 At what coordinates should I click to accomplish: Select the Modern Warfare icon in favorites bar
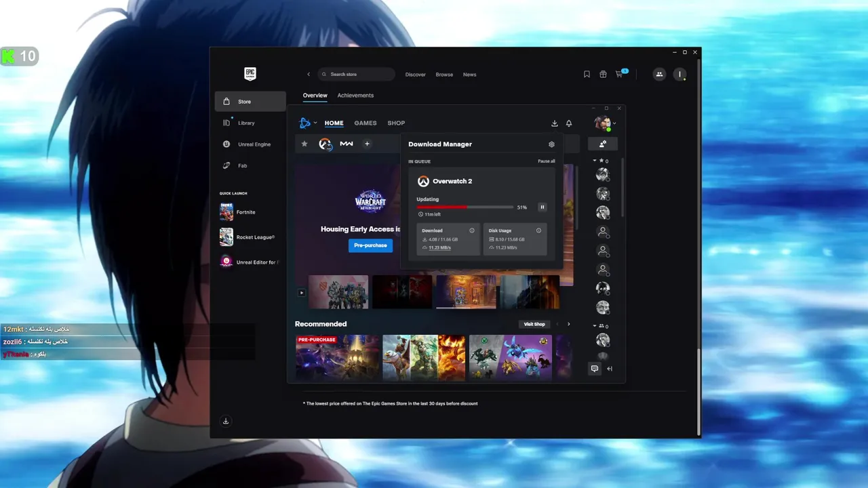click(x=347, y=144)
